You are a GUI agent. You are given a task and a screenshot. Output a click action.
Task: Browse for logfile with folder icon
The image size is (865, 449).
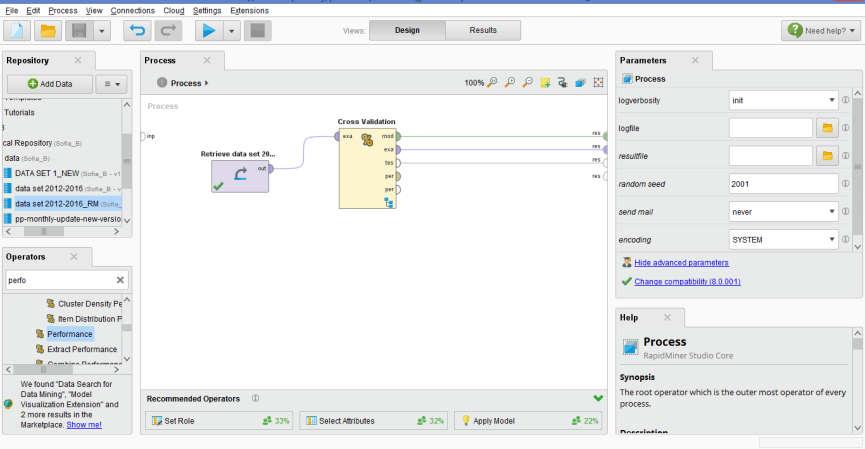pos(827,128)
